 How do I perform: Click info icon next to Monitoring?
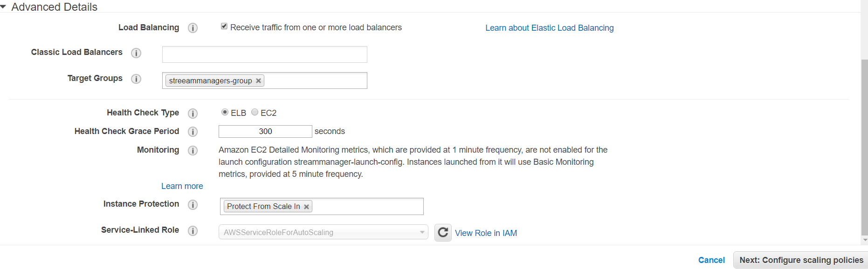pyautogui.click(x=193, y=150)
